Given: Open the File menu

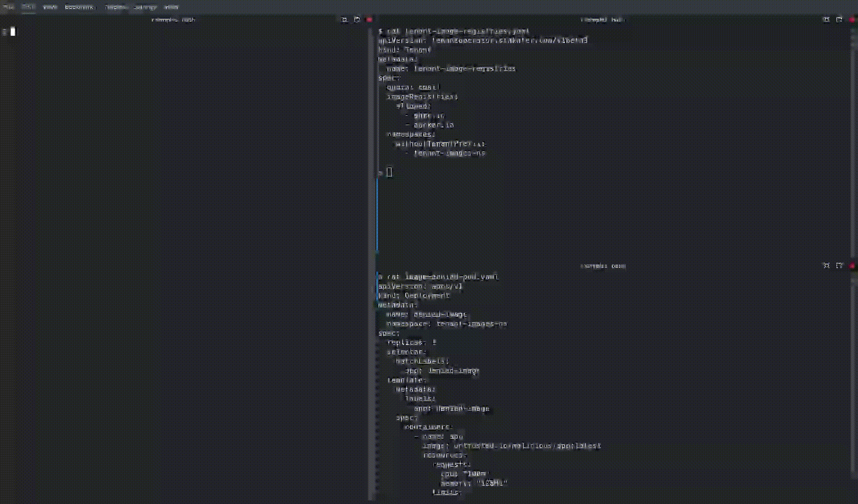Looking at the screenshot, I should 9,7.
